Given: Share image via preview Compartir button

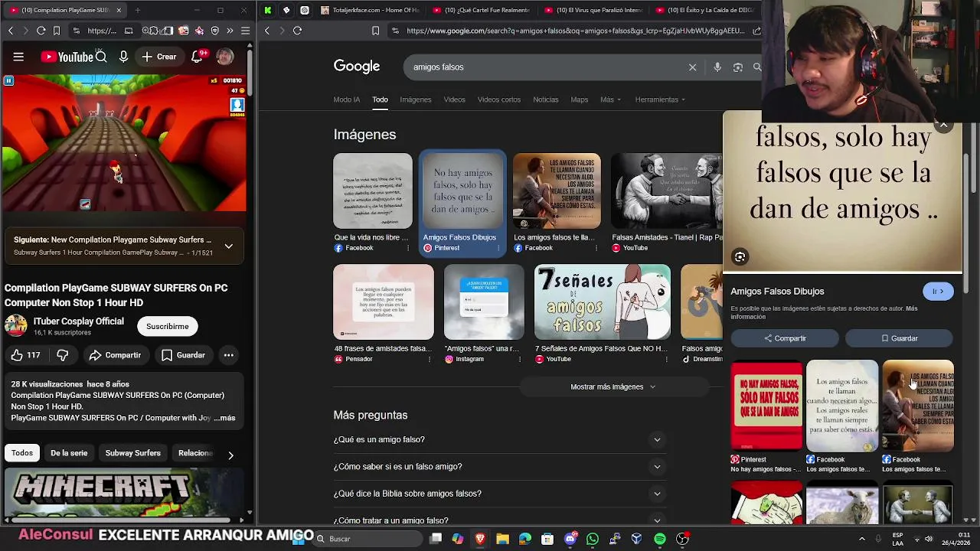Looking at the screenshot, I should point(785,338).
